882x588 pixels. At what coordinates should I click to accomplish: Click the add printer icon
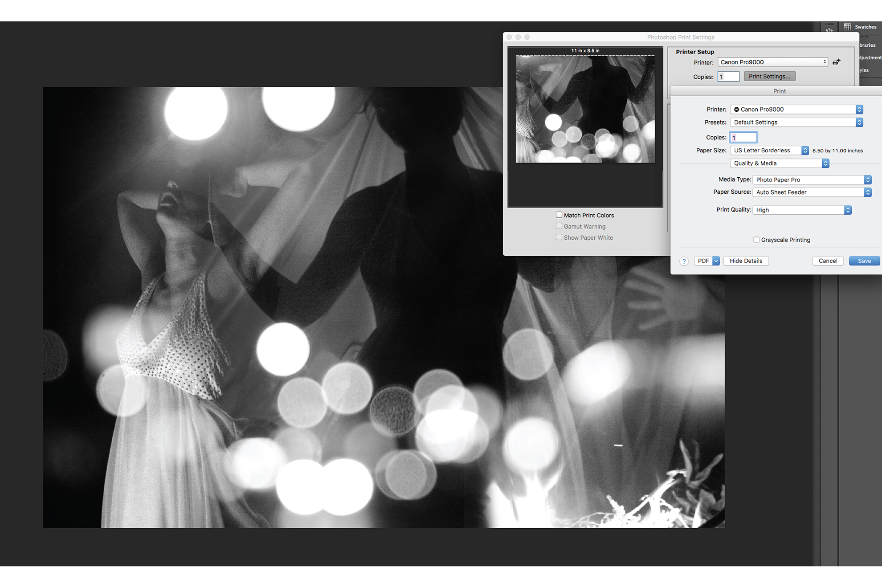837,62
